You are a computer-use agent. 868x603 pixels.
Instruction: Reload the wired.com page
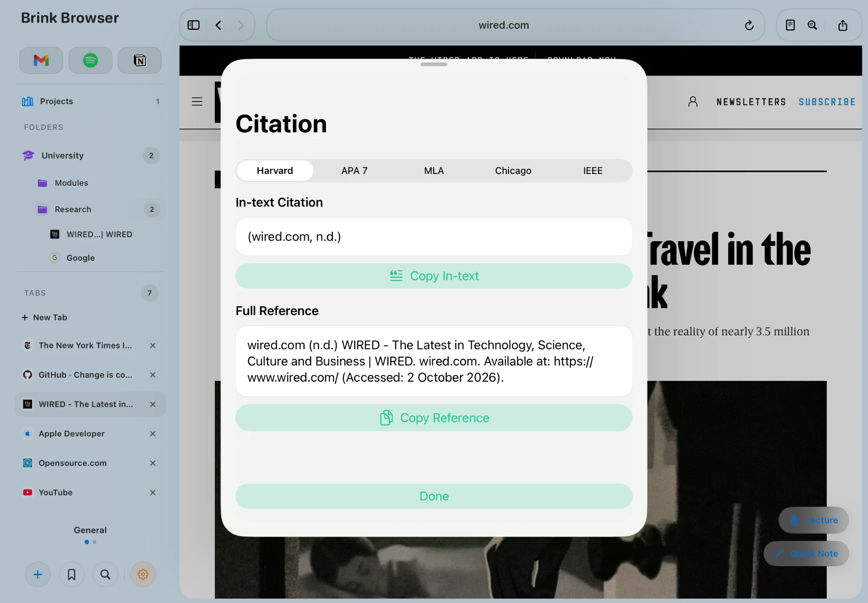point(749,25)
